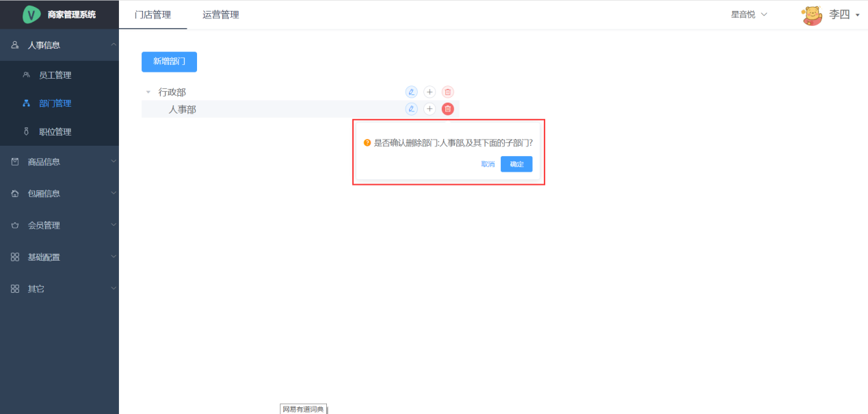Click the 会员管理 crown icon
868x414 pixels.
coord(15,225)
